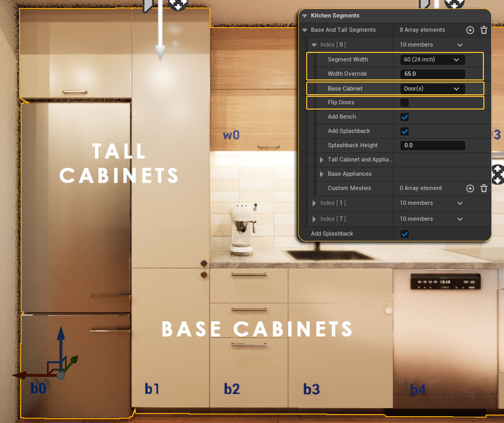
Task: Expand the Index [ 1 ] entry
Action: point(315,203)
